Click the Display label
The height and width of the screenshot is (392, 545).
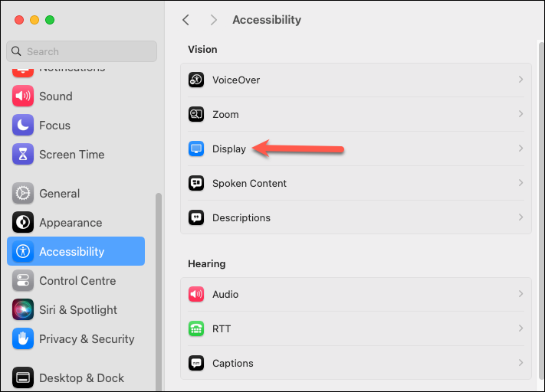(x=229, y=149)
